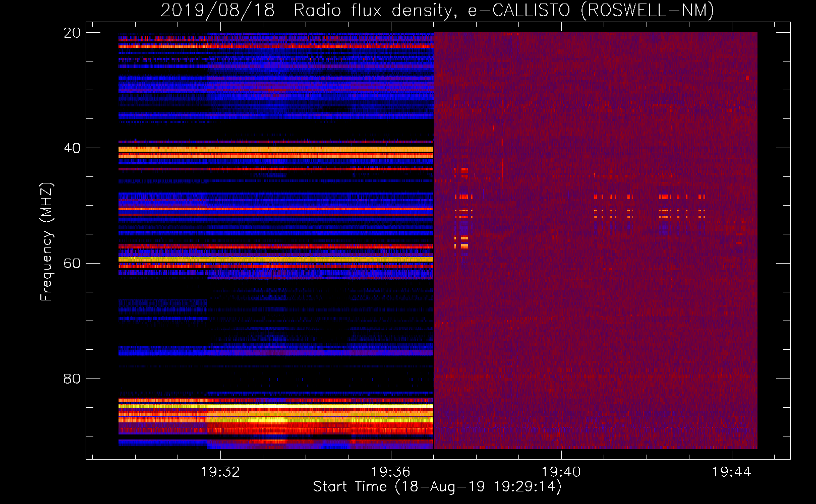Click the 19:32 time tick label
This screenshot has height=504, width=816.
[x=220, y=472]
